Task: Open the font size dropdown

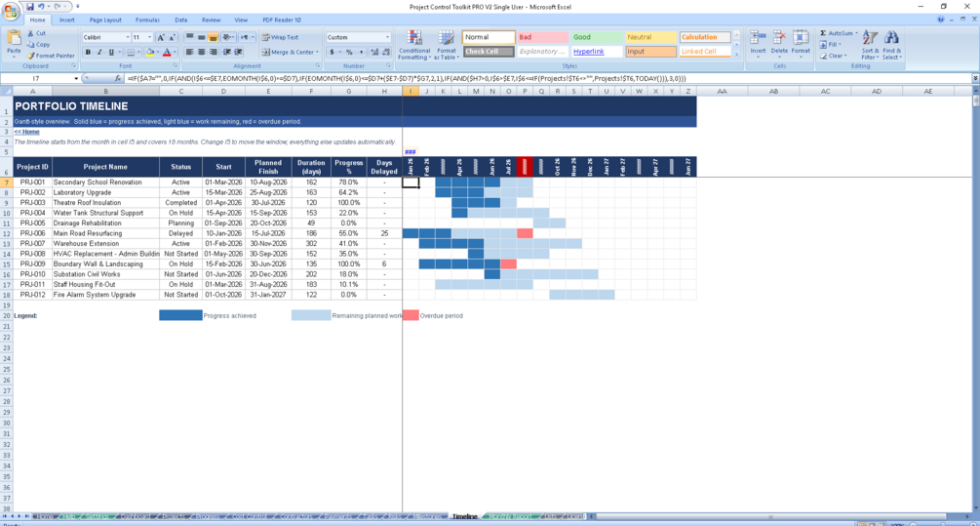Action: pos(149,37)
